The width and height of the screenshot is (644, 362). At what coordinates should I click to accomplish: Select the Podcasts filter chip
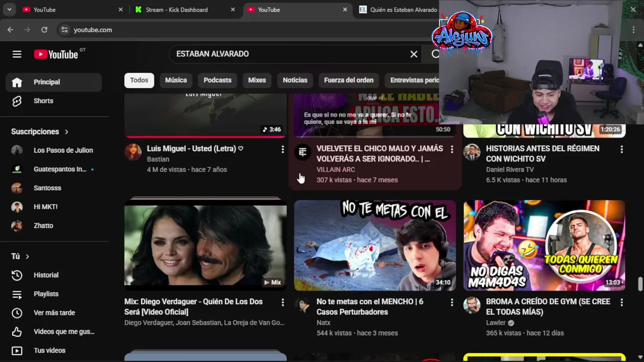click(x=217, y=80)
